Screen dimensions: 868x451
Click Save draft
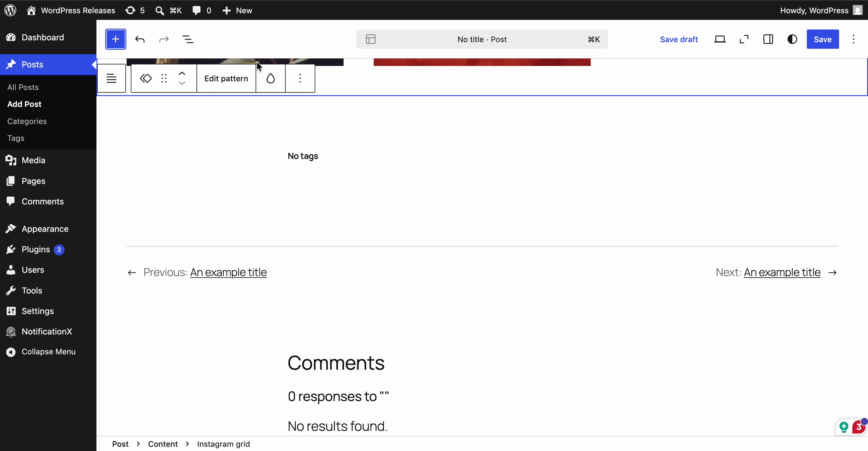pos(679,39)
